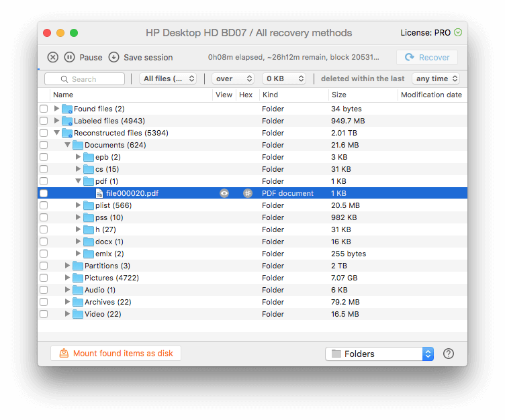Open the 'any time' deletion filter dropdown
Image resolution: width=505 pixels, height=420 pixels.
[x=436, y=79]
